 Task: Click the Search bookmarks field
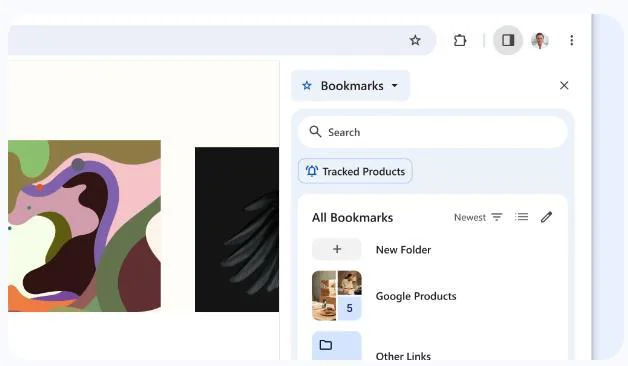(433, 132)
